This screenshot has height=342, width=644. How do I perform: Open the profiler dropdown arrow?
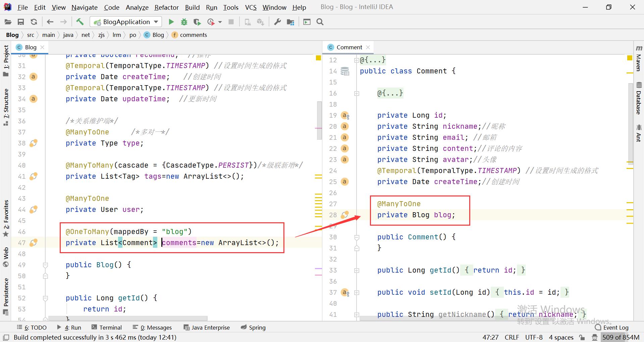click(x=220, y=22)
